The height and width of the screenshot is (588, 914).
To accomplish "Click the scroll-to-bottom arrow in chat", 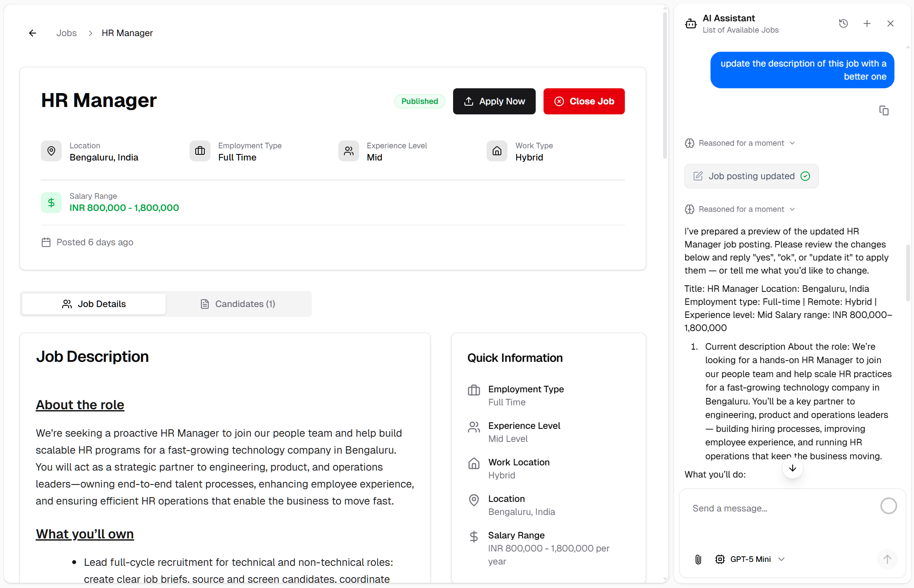I will [x=792, y=468].
